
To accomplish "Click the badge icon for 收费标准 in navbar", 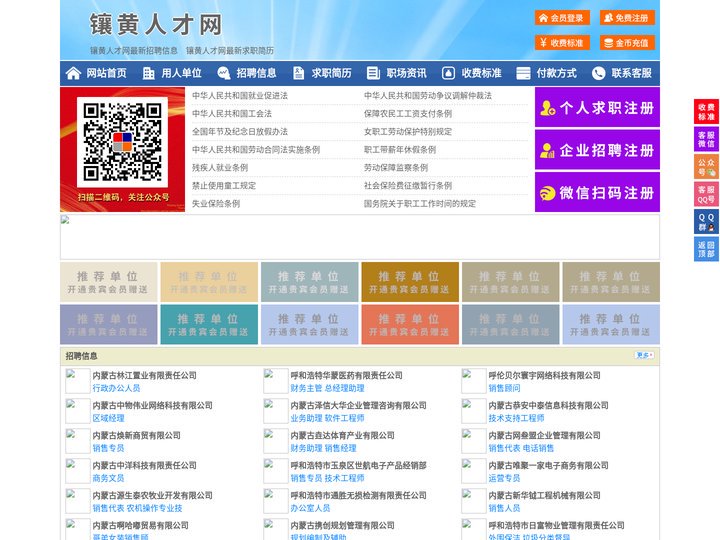I will point(448,73).
